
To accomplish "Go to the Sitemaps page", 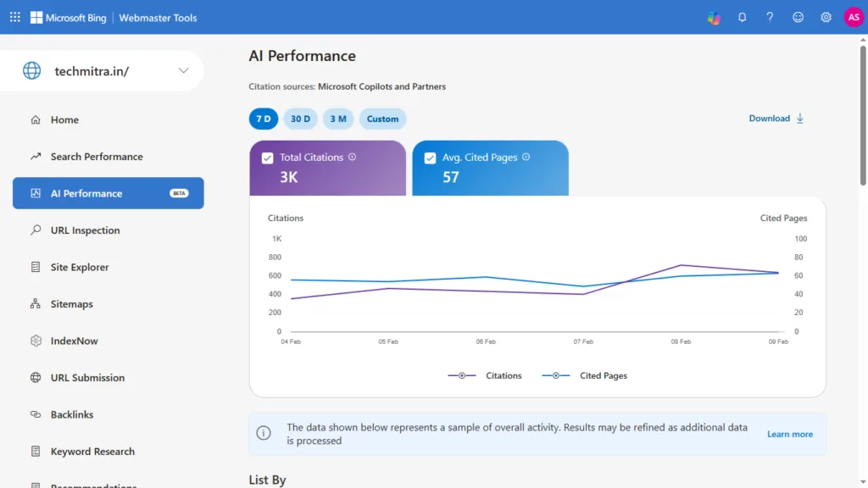I will click(x=71, y=303).
